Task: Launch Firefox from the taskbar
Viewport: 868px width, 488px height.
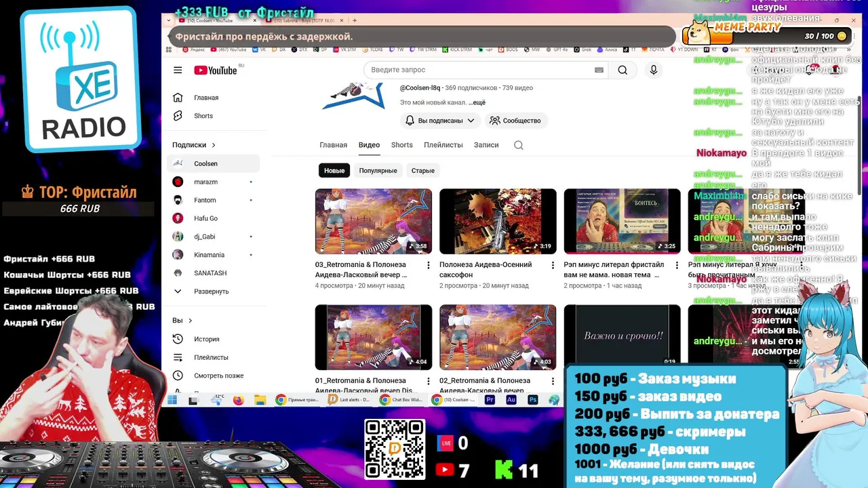Action: point(238,400)
